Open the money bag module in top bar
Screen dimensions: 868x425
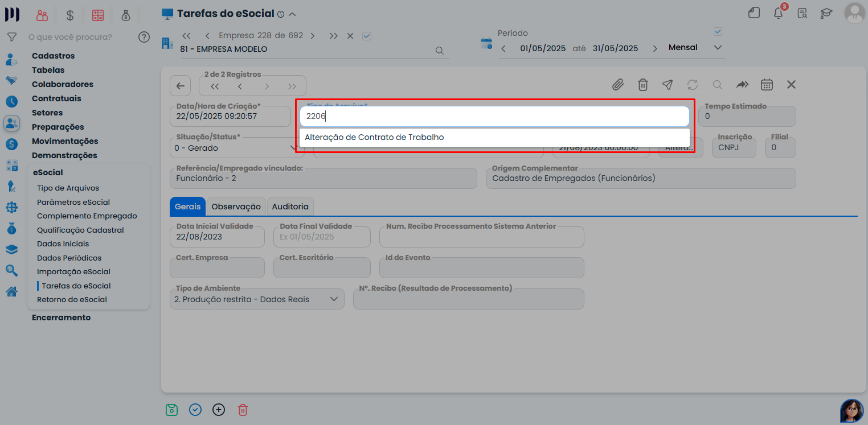tap(126, 15)
